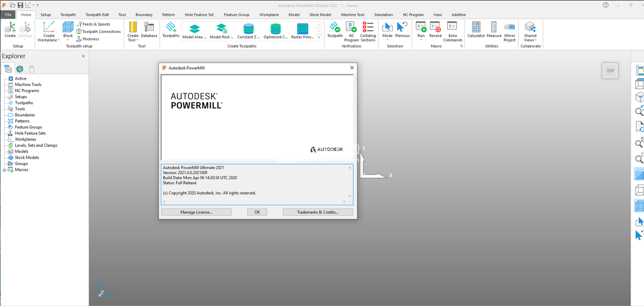This screenshot has width=644, height=306.
Task: Open the Create setup tool
Action: point(10,30)
